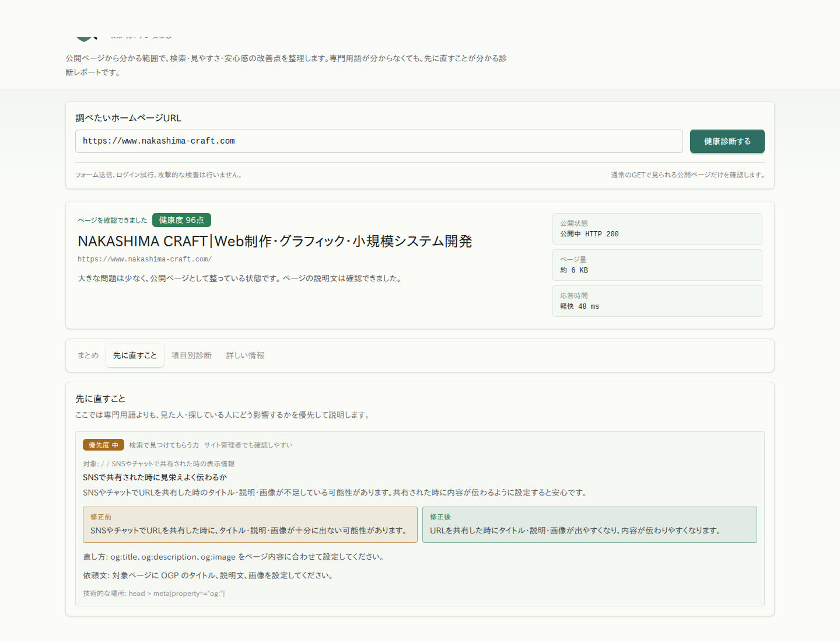840x642 pixels.
Task: Click the 修正前 comparison box
Action: [x=250, y=525]
